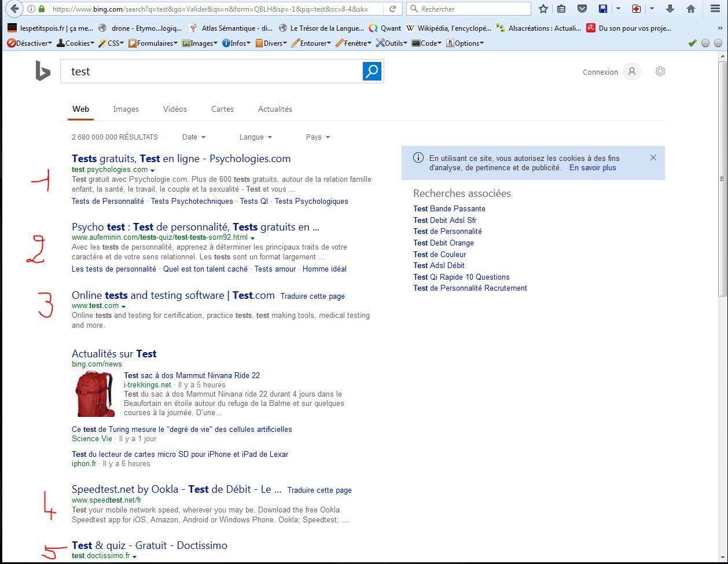Open Actualités sur Test heading
This screenshot has width=728, height=564.
click(114, 354)
